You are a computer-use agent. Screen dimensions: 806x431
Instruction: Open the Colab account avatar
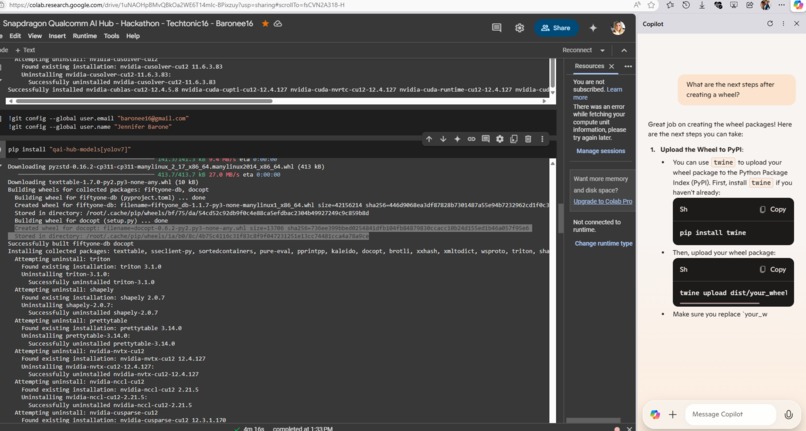pos(618,28)
